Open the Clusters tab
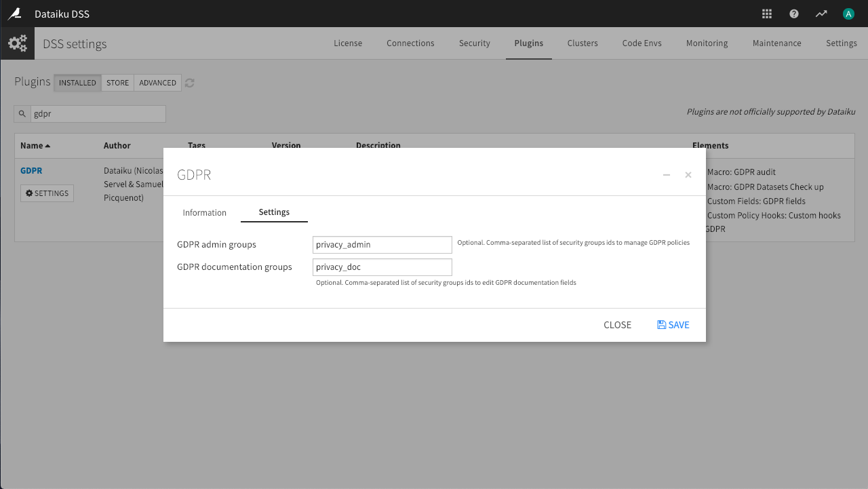This screenshot has height=489, width=868. [583, 43]
